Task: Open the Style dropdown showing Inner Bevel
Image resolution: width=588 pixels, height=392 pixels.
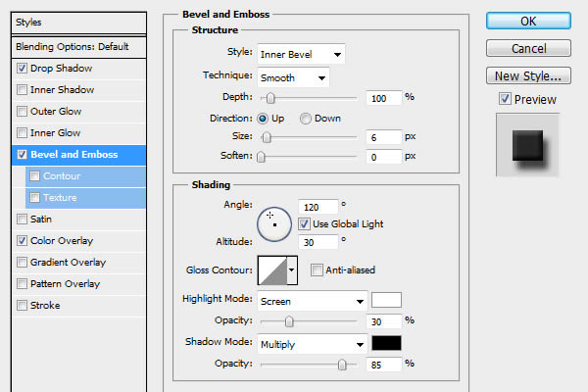Action: (x=300, y=53)
